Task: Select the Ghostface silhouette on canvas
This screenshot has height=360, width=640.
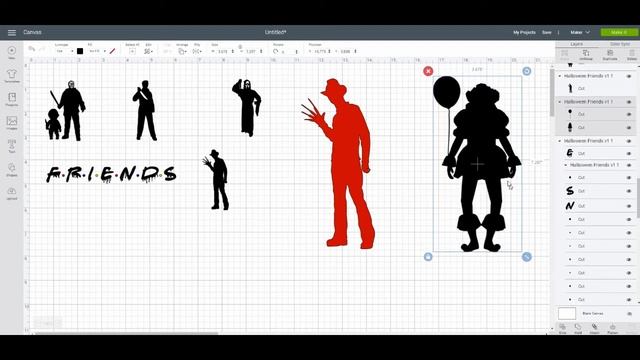Action: tap(247, 108)
